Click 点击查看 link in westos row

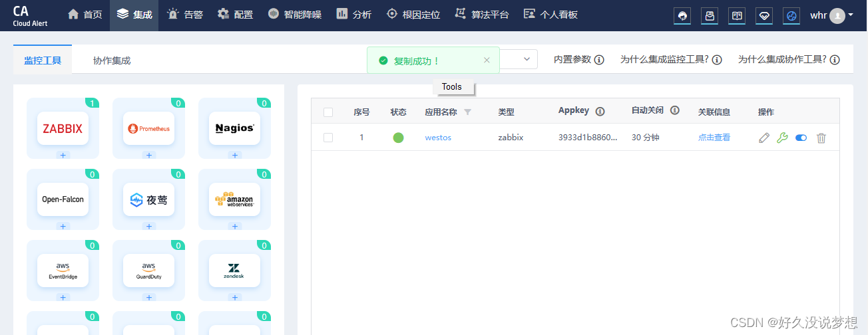(x=714, y=138)
